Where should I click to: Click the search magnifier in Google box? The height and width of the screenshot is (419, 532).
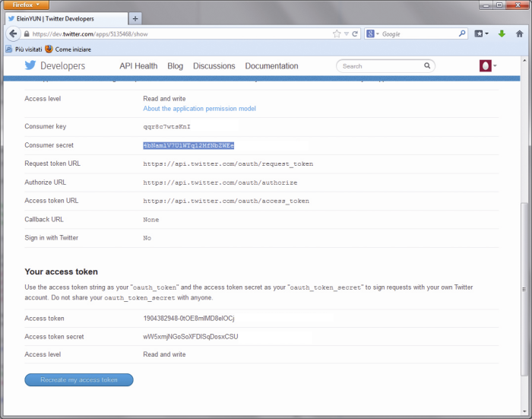[462, 34]
